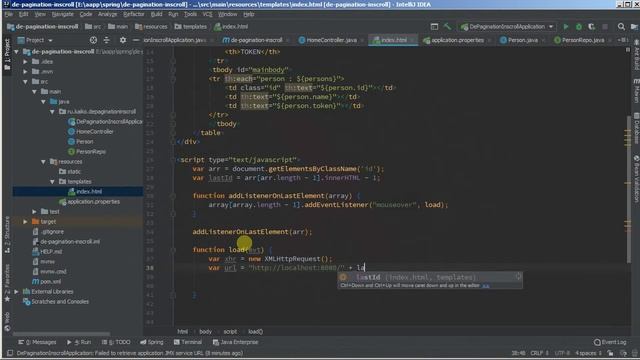Click the editor vertical scrollbar

628,189
